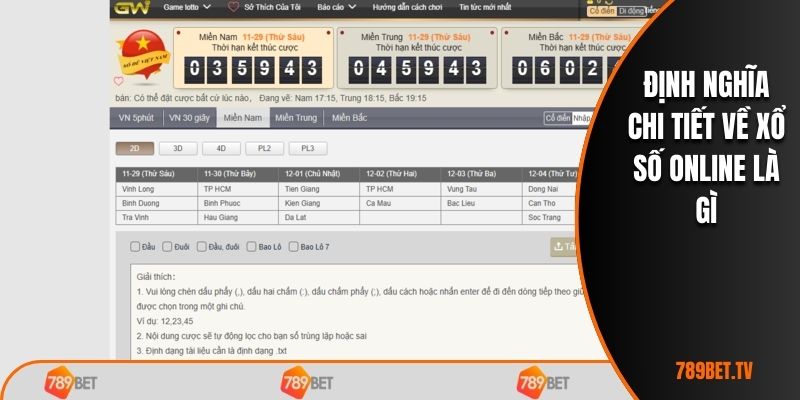Select Dong Nai in the schedule
The image size is (800, 400).
pos(551,189)
